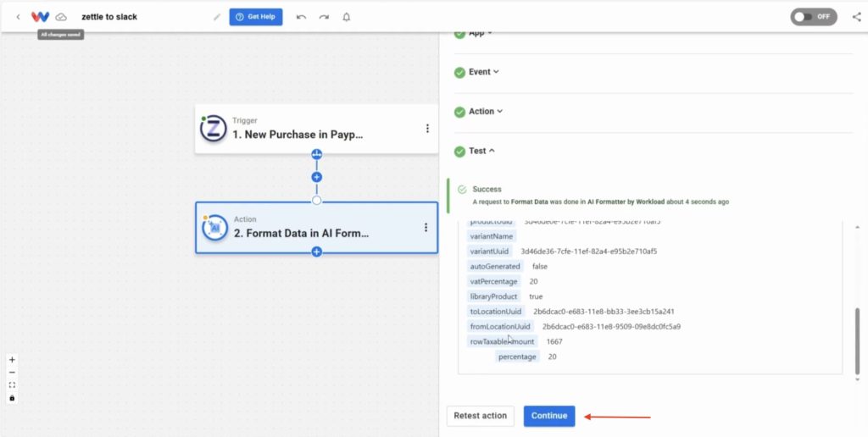Click the Action section green checkmark

[459, 112]
